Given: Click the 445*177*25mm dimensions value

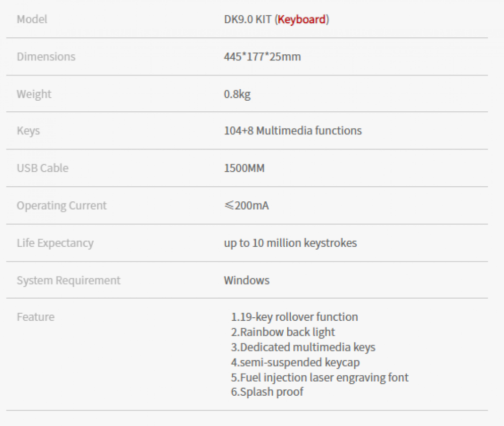Looking at the screenshot, I should tap(262, 57).
